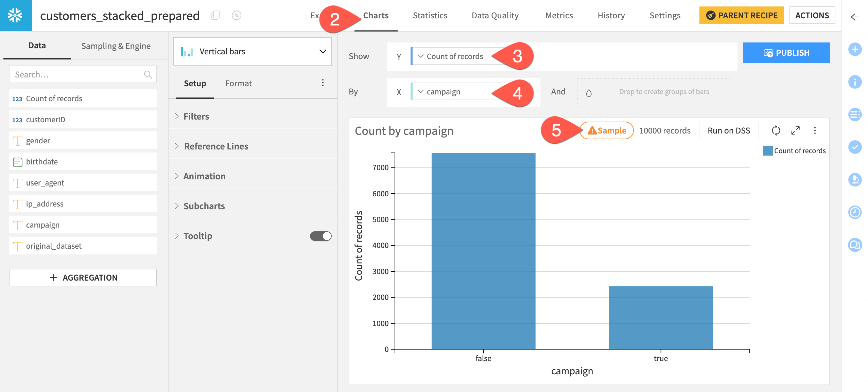Click the back arrow in right sidebar
Screen dimensions: 868x392
coord(855,17)
